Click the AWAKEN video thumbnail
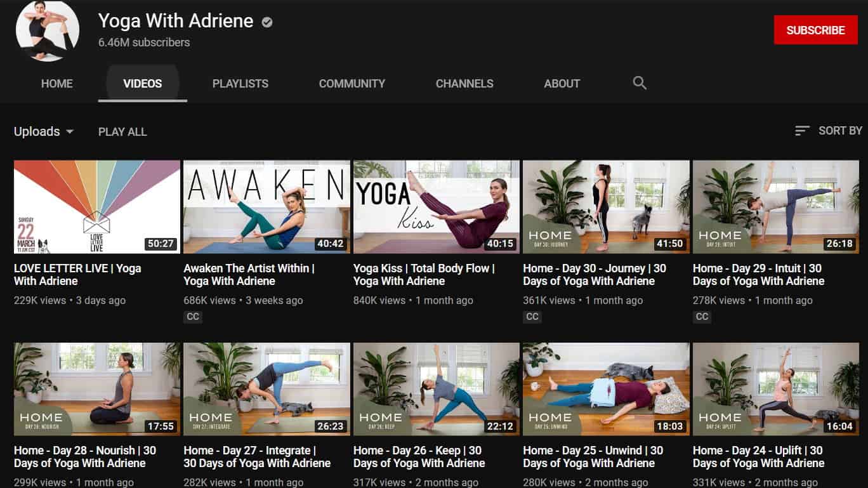 pyautogui.click(x=266, y=207)
